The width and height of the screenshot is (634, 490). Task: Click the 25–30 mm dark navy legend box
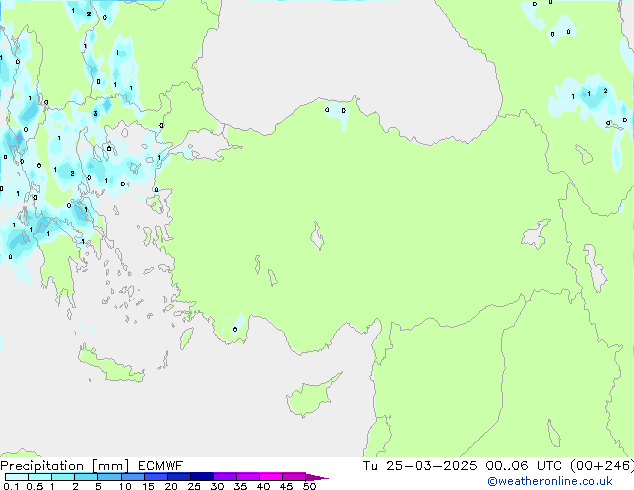(x=202, y=477)
